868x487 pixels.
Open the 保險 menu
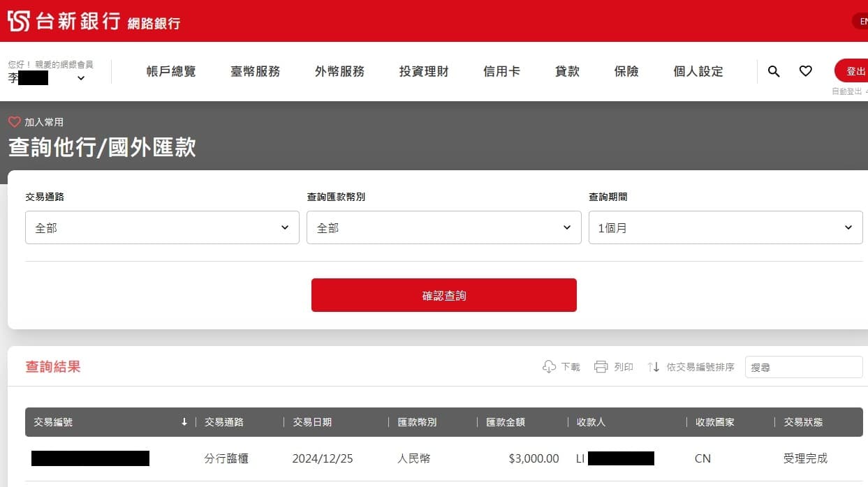coord(626,71)
